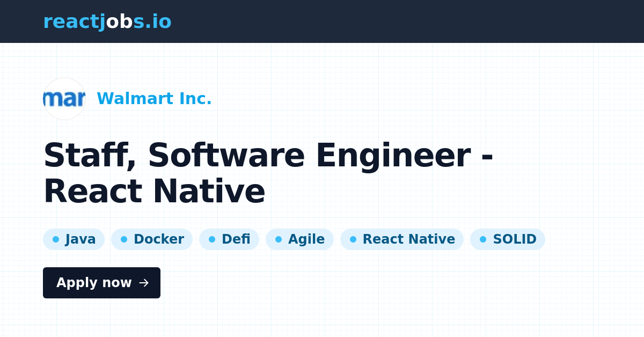Open the reactjobs.io homepage via header logo
644x337 pixels.
click(x=107, y=21)
